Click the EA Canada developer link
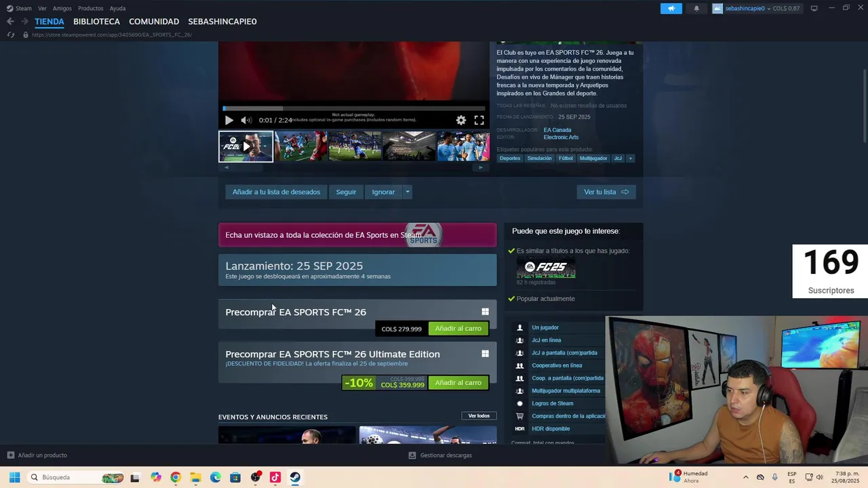Viewport: 868px width, 488px height. coord(557,130)
